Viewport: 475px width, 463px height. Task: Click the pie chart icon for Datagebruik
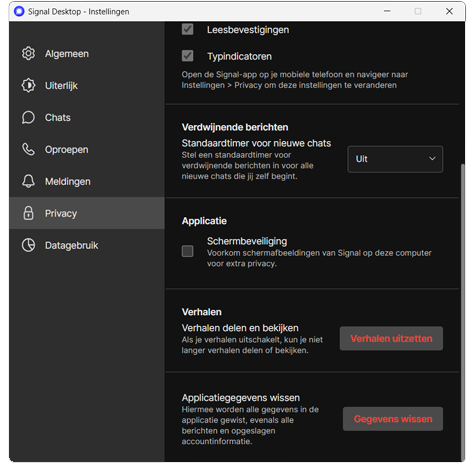click(28, 245)
